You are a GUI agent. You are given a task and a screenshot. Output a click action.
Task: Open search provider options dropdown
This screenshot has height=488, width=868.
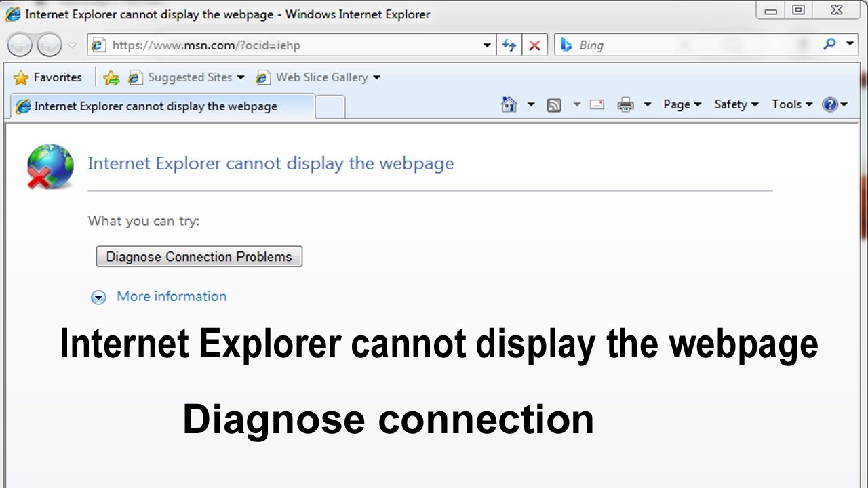850,44
